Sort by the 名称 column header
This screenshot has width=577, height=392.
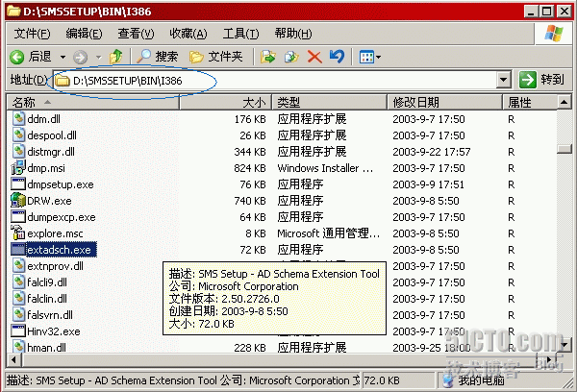pos(92,102)
